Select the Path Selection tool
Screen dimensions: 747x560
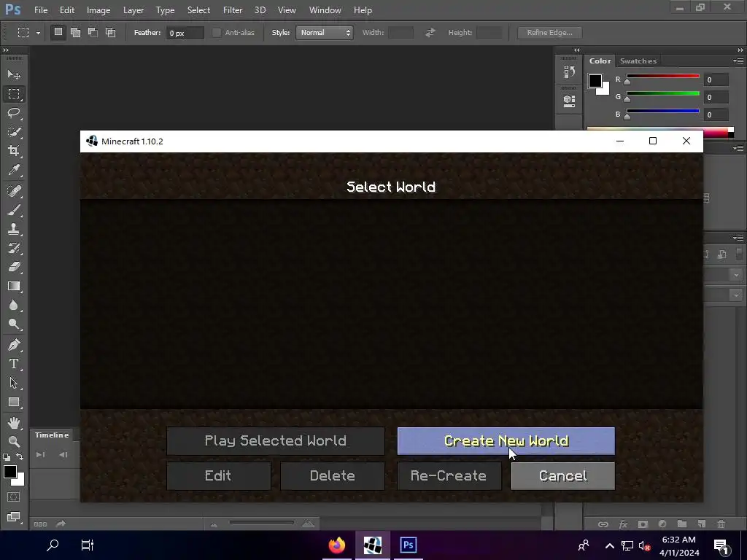pos(14,384)
